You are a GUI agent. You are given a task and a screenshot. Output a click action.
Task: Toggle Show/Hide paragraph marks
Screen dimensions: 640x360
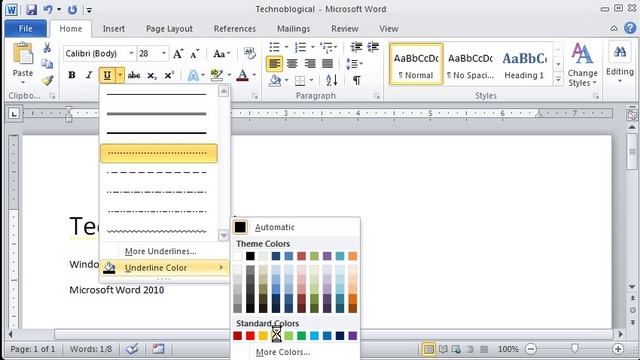point(357,80)
